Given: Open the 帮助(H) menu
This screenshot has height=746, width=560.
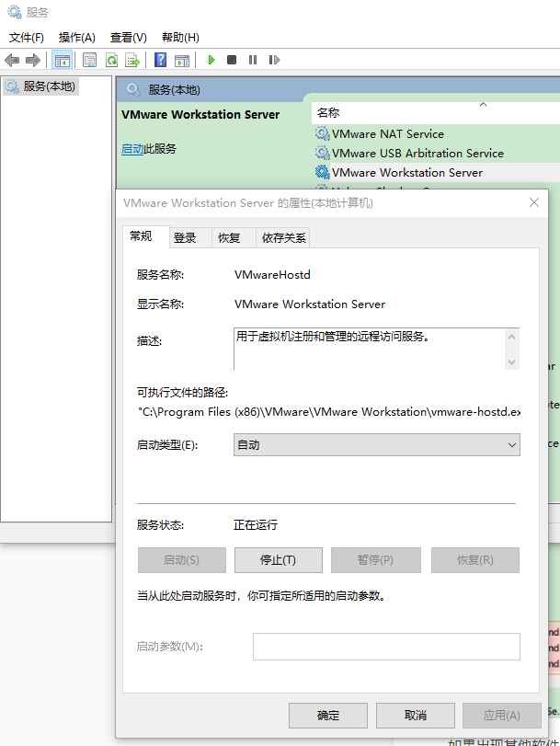Looking at the screenshot, I should [180, 38].
